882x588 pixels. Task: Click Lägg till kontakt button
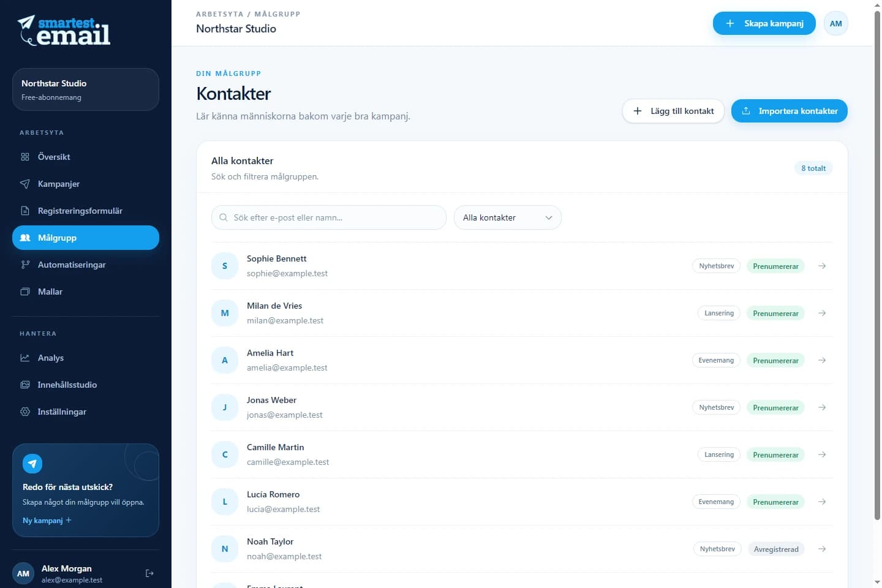(x=673, y=111)
